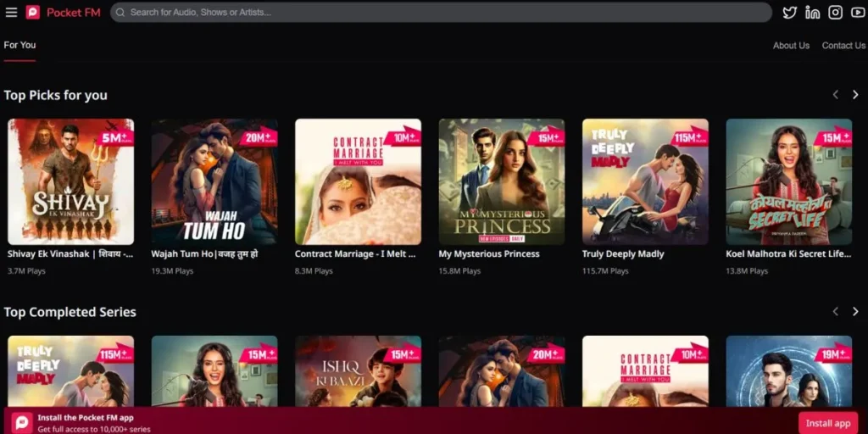
Task: Click the 10M+ badge on Contract Marriage in Top Picks
Action: (x=402, y=136)
